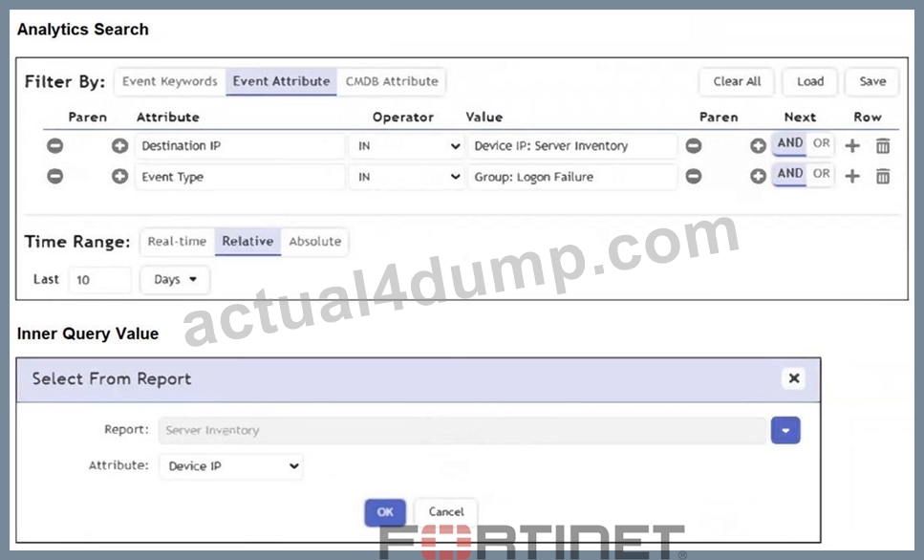Delete the Destination IP filter row
The width and height of the screenshot is (924, 560).
(x=882, y=145)
